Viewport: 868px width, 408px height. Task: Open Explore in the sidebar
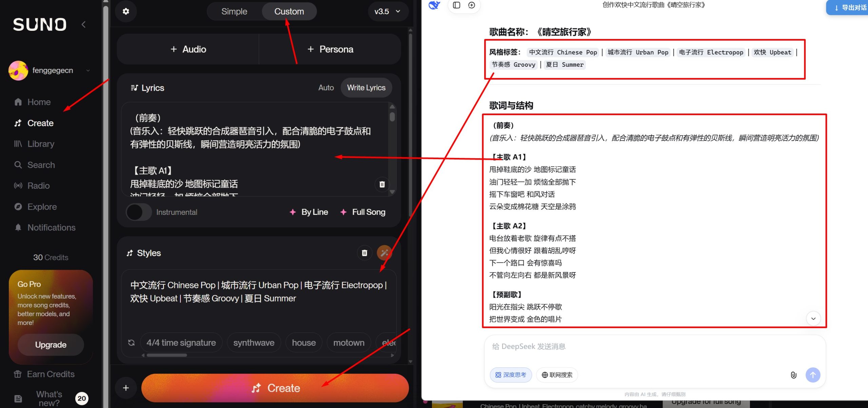click(35, 207)
